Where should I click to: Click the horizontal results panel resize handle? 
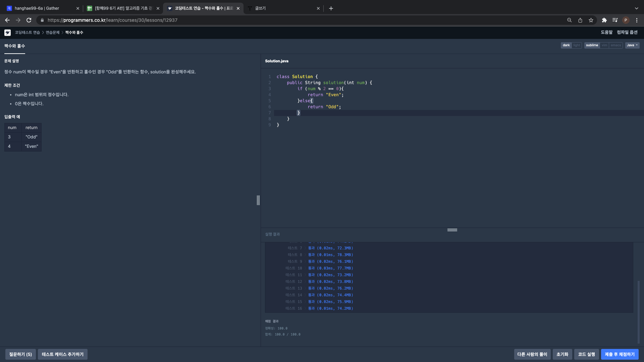click(452, 230)
